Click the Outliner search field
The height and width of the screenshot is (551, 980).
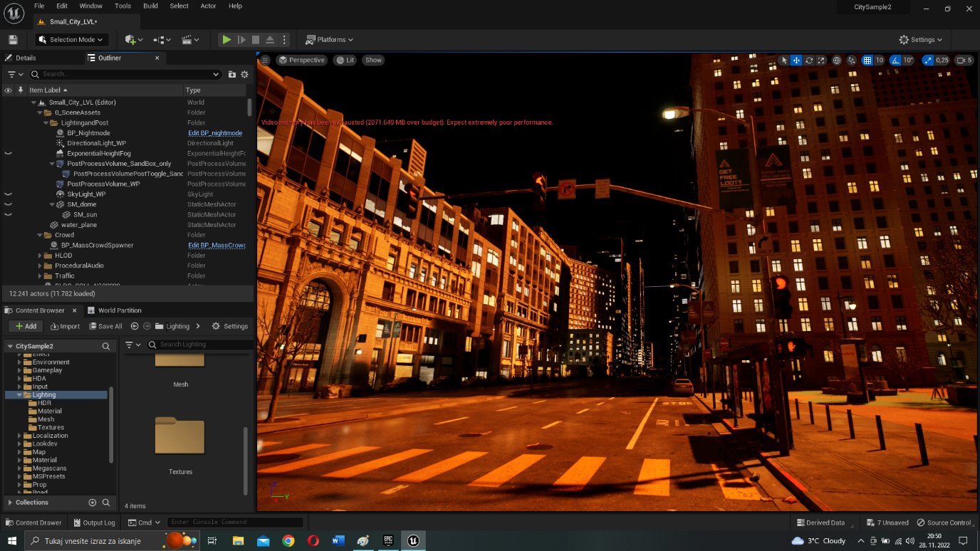point(126,74)
